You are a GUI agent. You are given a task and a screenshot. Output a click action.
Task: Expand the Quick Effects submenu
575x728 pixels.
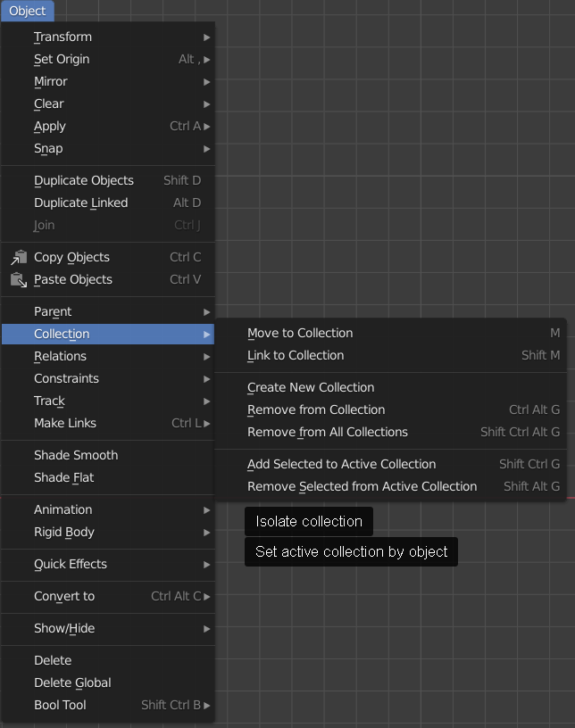[x=108, y=564]
